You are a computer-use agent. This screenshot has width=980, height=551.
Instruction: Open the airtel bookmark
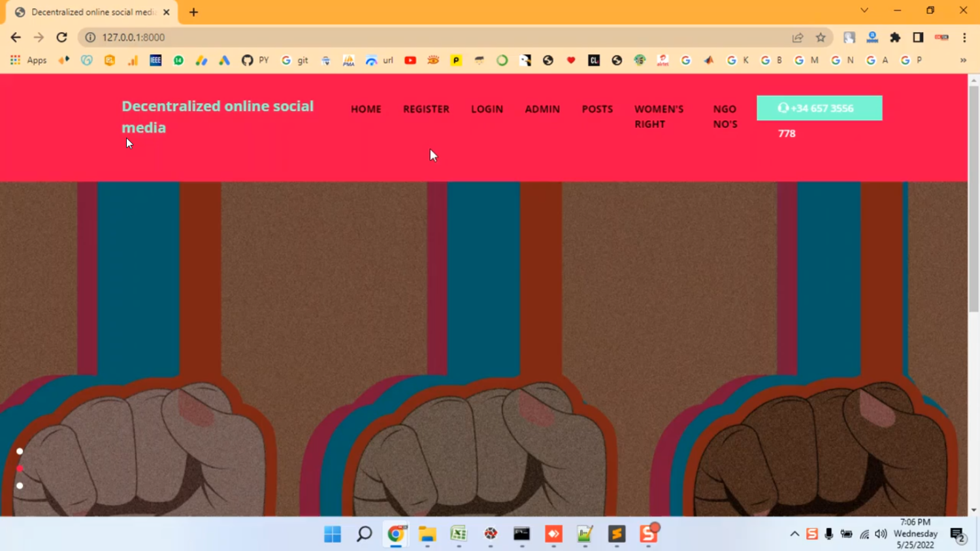(x=662, y=60)
